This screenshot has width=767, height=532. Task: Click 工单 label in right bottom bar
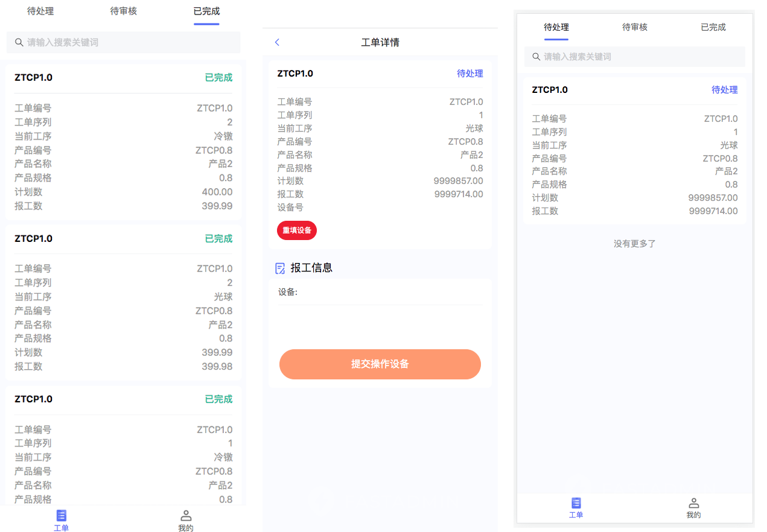(576, 515)
